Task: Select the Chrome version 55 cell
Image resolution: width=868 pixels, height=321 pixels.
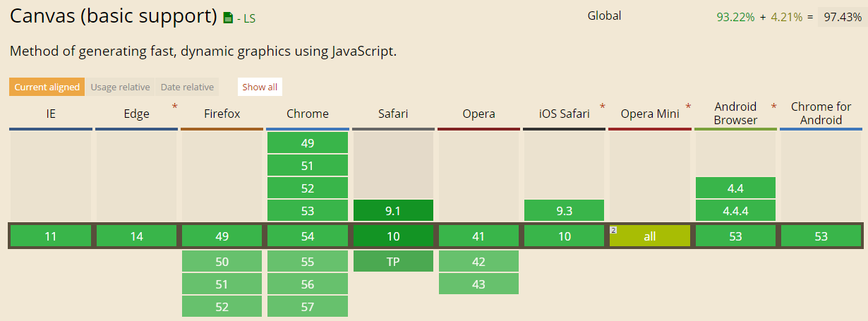Action: 308,262
